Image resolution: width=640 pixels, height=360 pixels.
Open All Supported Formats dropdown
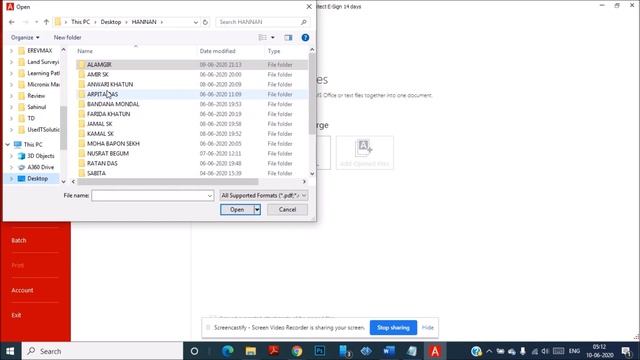[x=264, y=196]
